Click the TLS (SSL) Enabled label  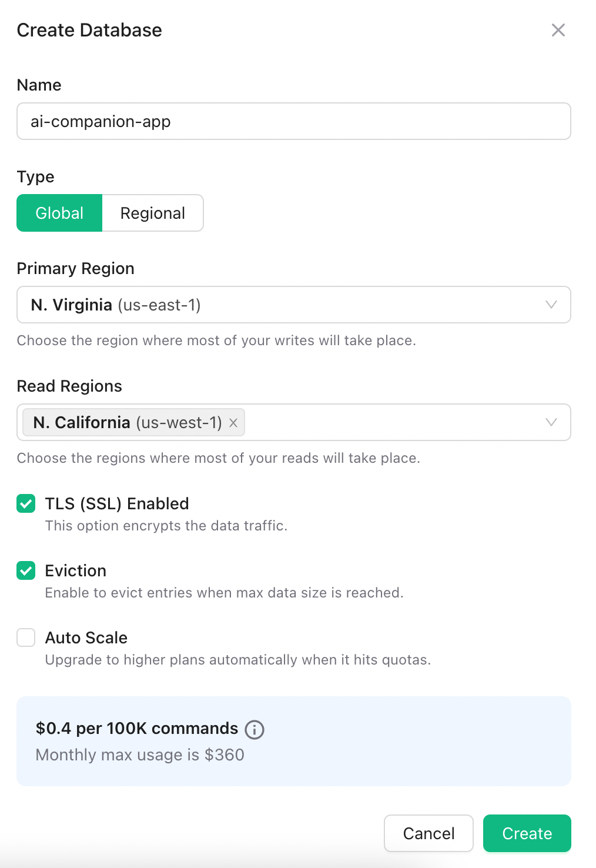coord(117,503)
